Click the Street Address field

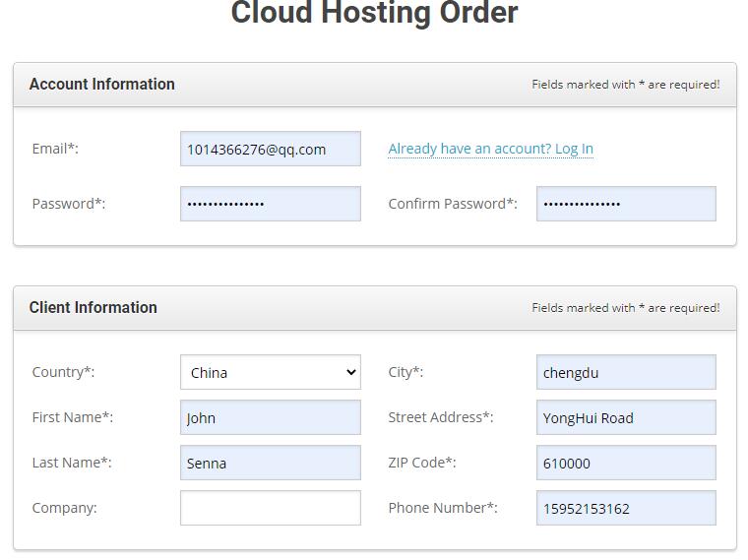pyautogui.click(x=626, y=417)
